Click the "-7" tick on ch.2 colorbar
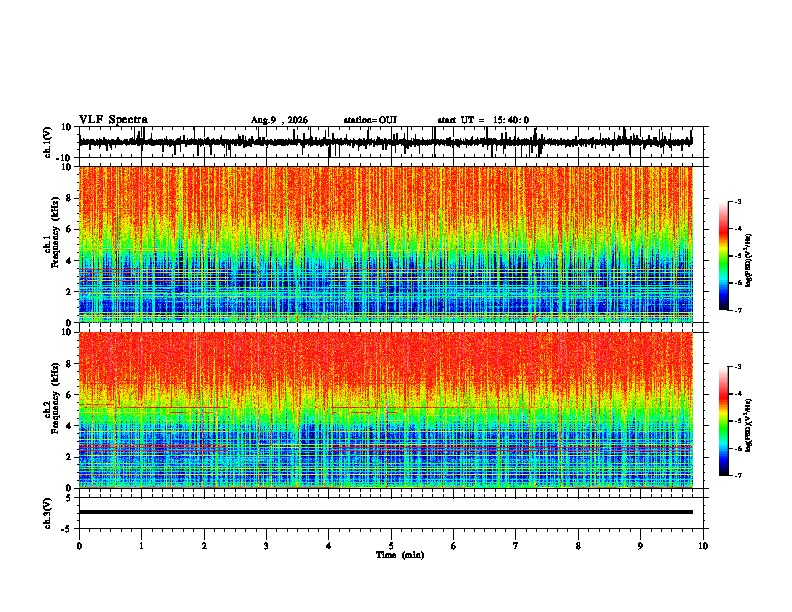 [737, 475]
